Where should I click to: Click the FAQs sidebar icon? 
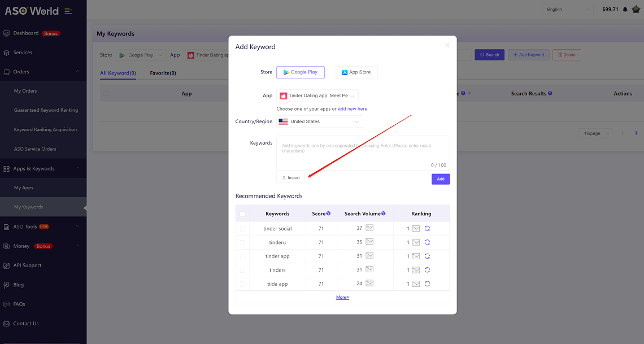[x=7, y=304]
